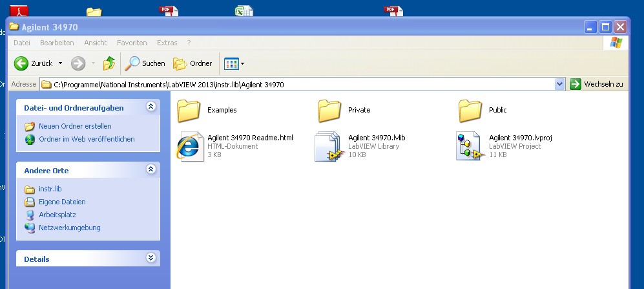
Task: Select the Agilent 34970.lvproj project icon
Action: (x=470, y=146)
